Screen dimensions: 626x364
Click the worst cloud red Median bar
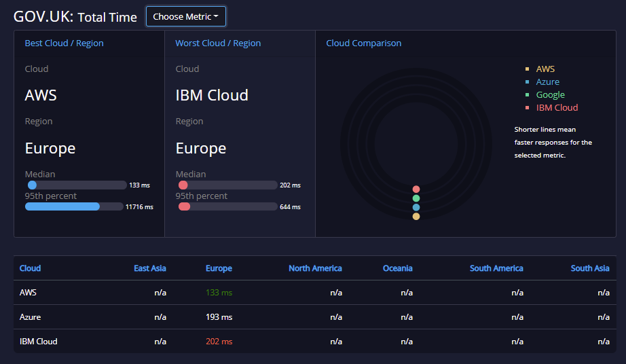coord(183,185)
